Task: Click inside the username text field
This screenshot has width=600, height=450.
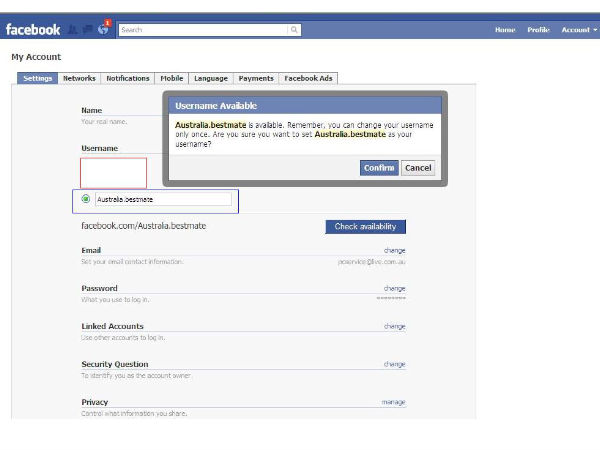Action: pyautogui.click(x=165, y=199)
